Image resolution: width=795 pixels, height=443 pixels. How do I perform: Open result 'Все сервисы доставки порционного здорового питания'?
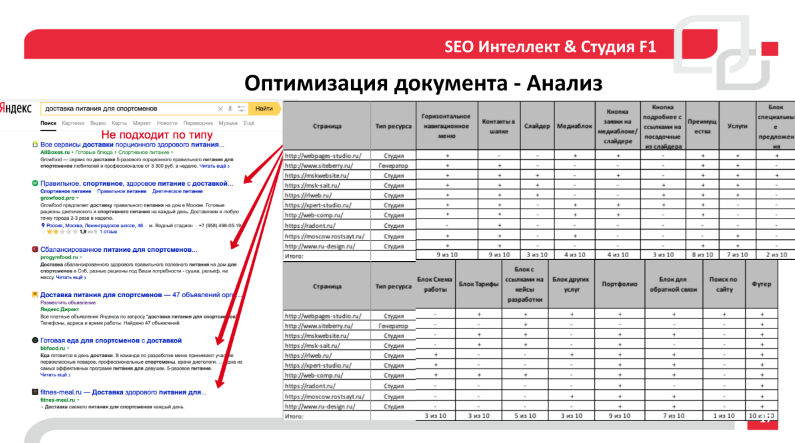132,144
